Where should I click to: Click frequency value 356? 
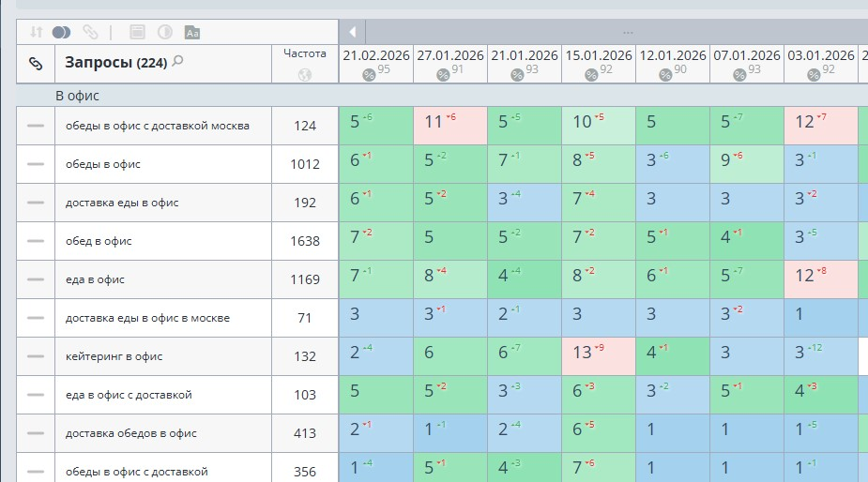coord(305,472)
